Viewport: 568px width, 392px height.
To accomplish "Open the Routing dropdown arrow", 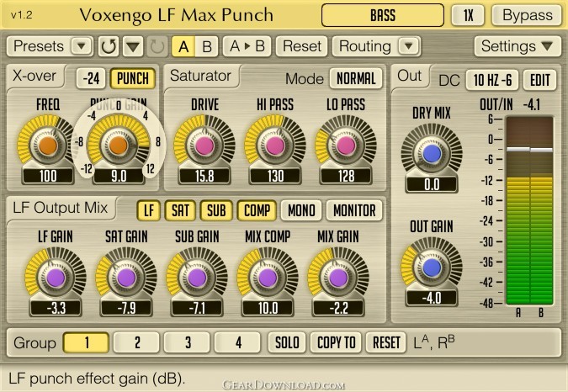I will click(x=409, y=46).
